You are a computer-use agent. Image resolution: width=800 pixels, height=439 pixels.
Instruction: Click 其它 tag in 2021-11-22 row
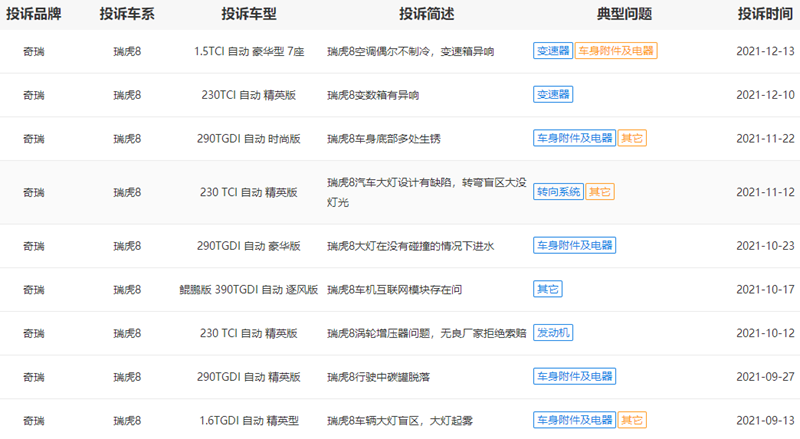[632, 138]
